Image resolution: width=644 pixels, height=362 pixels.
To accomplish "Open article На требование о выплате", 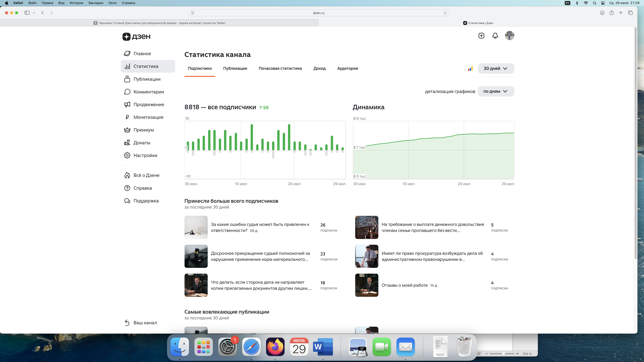I will point(433,227).
